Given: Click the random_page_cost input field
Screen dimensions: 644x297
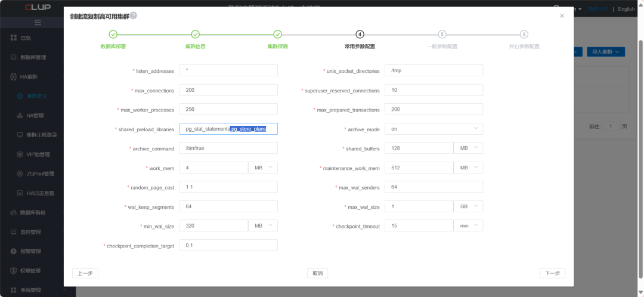Looking at the screenshot, I should pyautogui.click(x=228, y=187).
